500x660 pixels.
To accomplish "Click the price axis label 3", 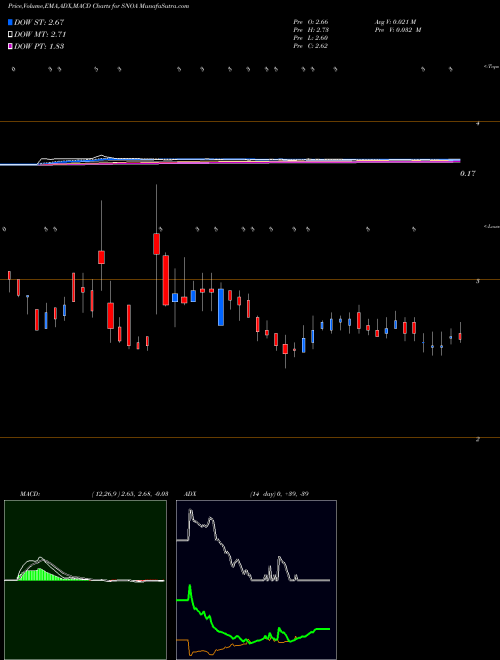I will click(x=477, y=282).
